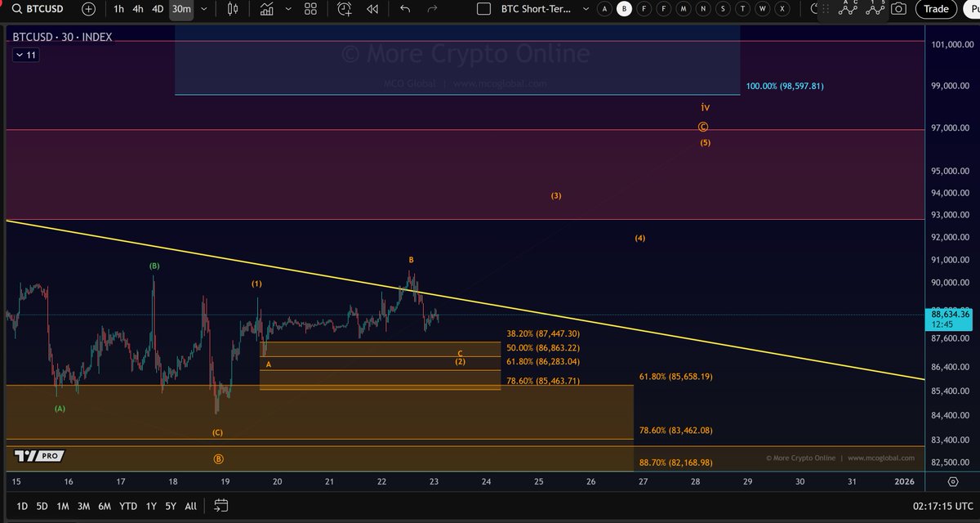The width and height of the screenshot is (980, 523).
Task: Set chart range to YTD
Action: pos(128,506)
